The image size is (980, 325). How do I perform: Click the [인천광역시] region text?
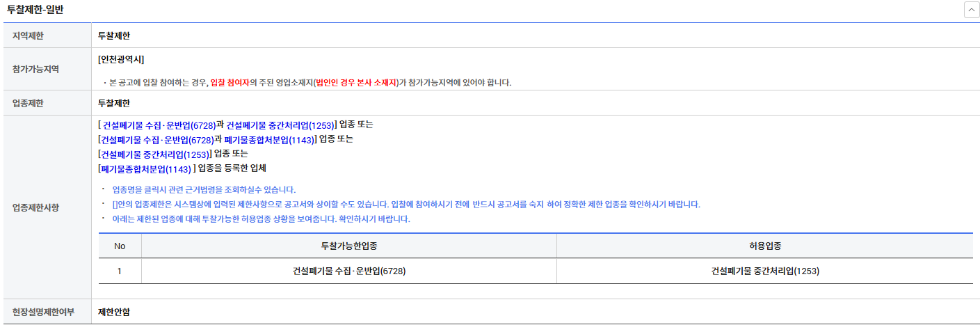click(x=122, y=59)
